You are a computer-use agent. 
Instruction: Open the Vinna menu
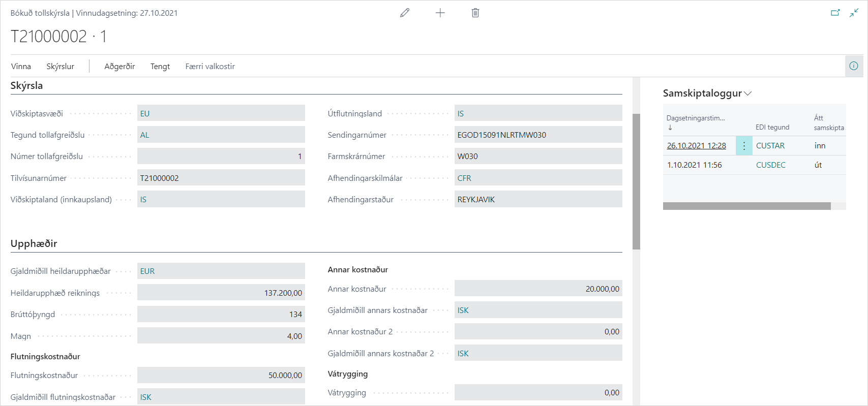point(21,67)
